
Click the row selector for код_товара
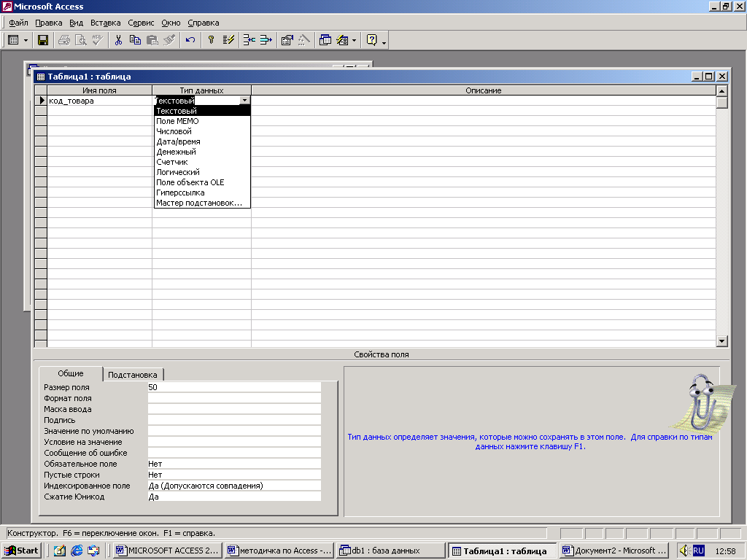[41, 101]
